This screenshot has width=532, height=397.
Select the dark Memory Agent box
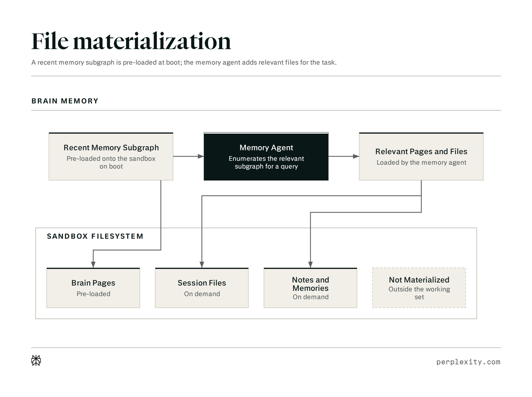click(x=266, y=157)
